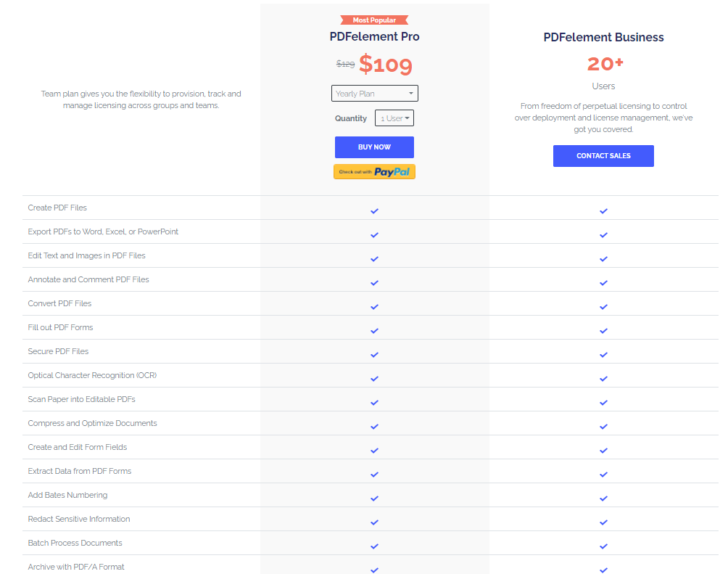Click Business checkmark for Convert PDF Files
This screenshot has height=574, width=728.
[x=603, y=306]
